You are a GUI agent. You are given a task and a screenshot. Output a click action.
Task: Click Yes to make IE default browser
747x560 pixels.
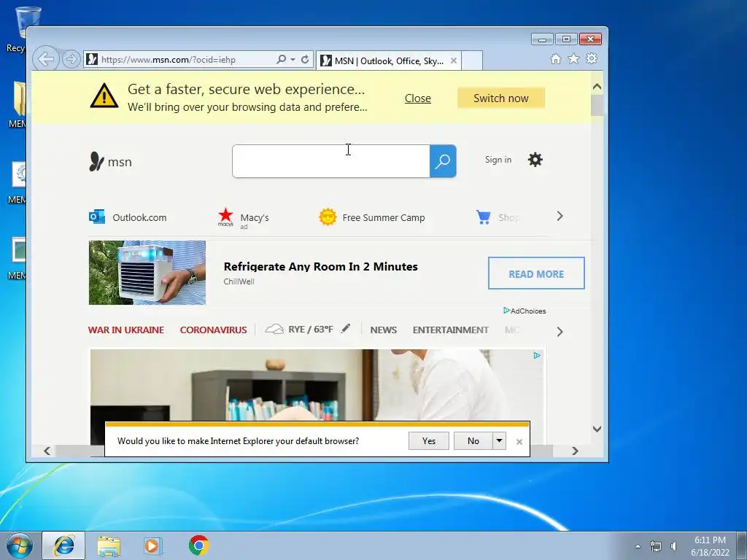point(429,441)
